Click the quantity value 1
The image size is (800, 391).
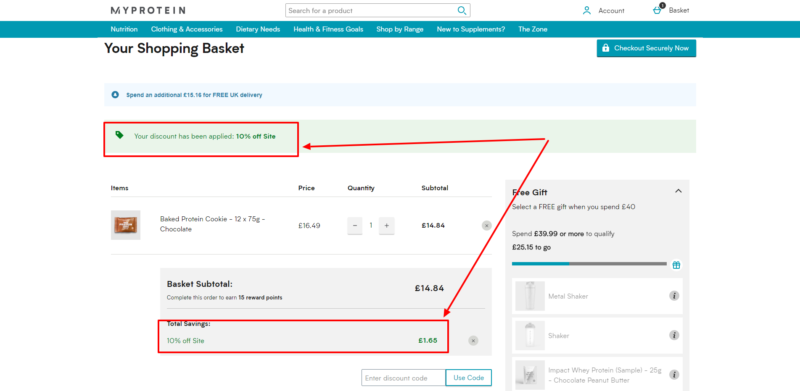point(371,225)
